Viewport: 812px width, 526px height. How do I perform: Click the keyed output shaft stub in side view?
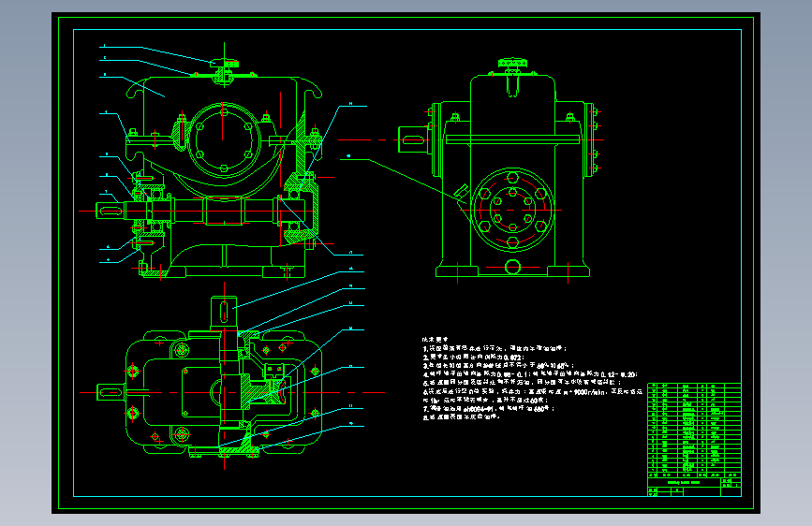click(413, 139)
